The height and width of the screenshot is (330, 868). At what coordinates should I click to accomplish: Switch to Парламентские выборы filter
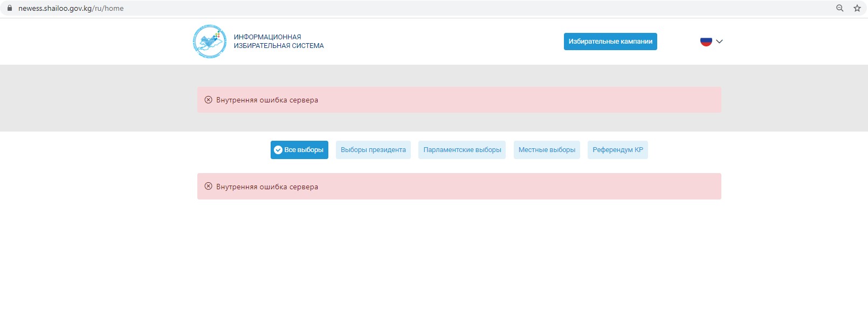click(462, 150)
